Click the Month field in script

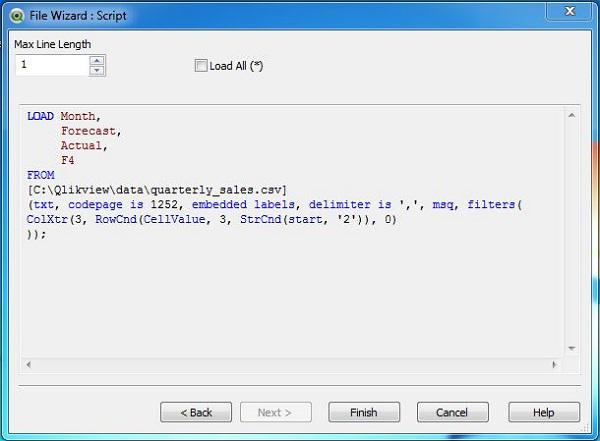point(78,116)
